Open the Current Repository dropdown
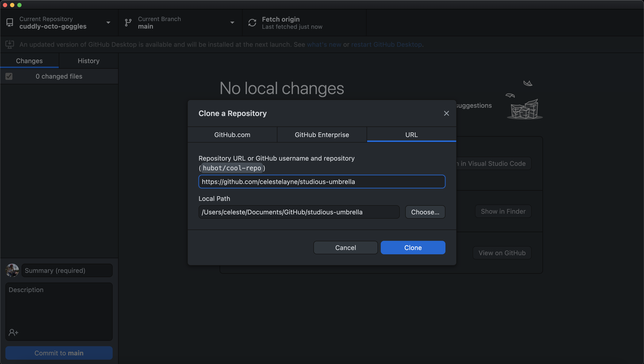 [59, 23]
